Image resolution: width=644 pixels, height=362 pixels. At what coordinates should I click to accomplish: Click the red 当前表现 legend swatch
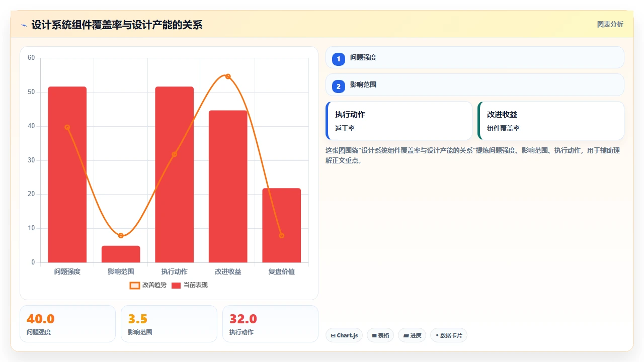(x=176, y=285)
